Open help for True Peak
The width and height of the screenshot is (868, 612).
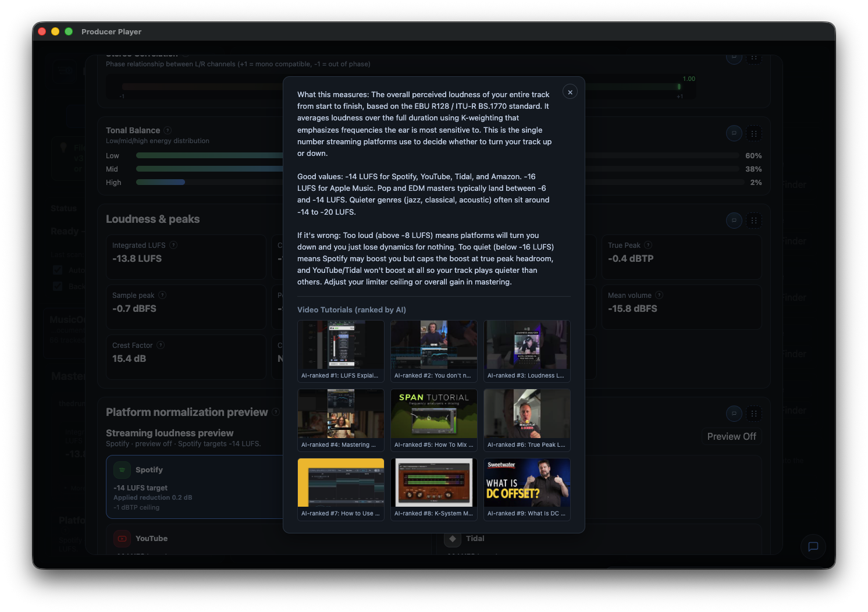(x=648, y=245)
